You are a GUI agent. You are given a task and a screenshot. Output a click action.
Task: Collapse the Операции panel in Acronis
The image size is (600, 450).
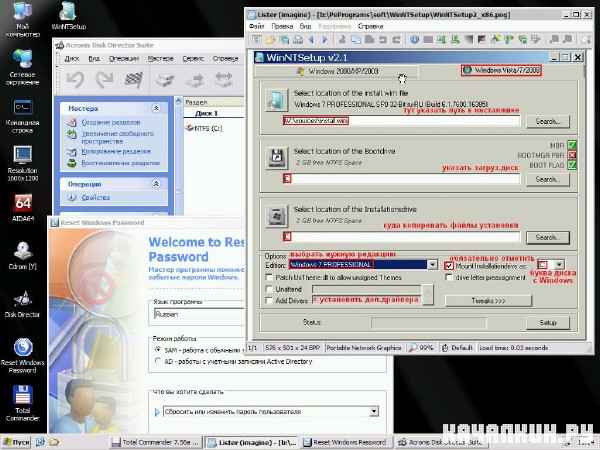(156, 184)
